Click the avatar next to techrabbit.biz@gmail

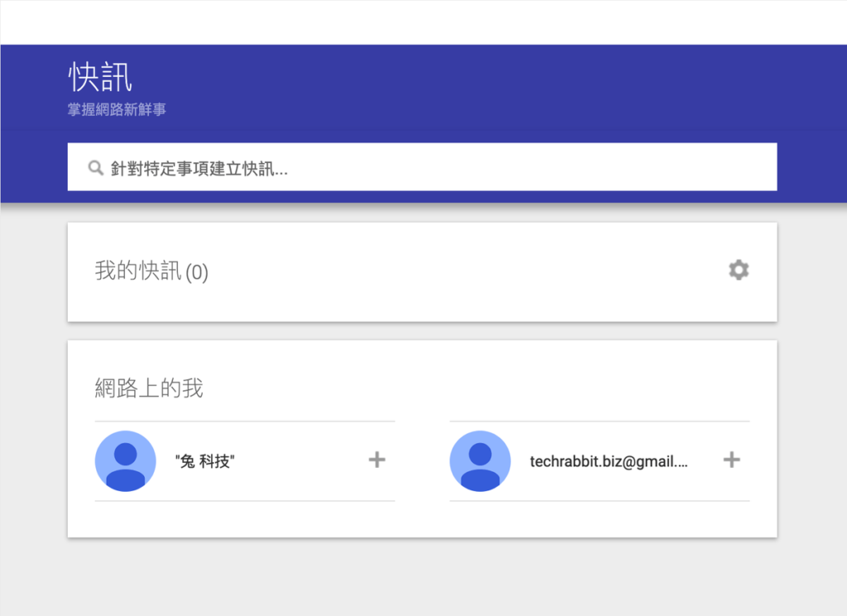pos(481,461)
